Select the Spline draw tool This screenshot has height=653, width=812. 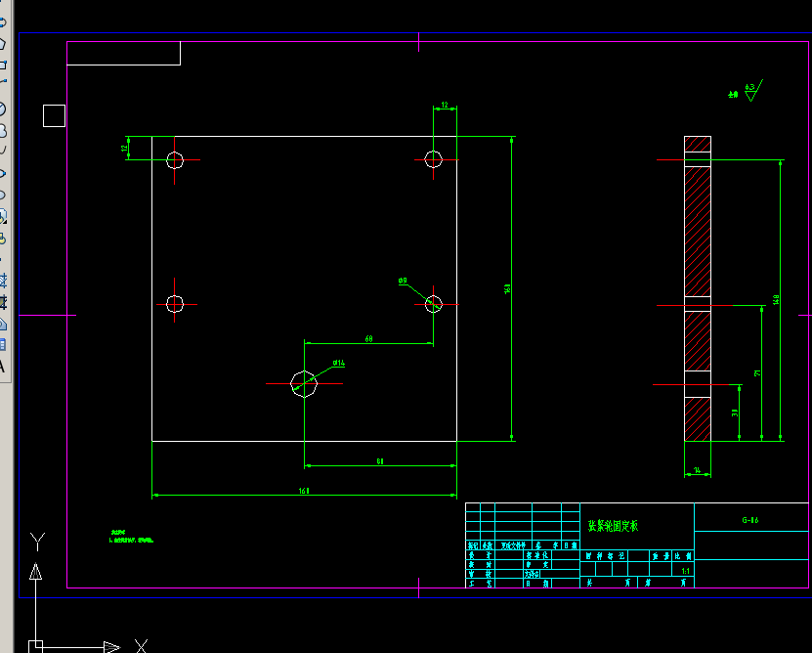2,151
